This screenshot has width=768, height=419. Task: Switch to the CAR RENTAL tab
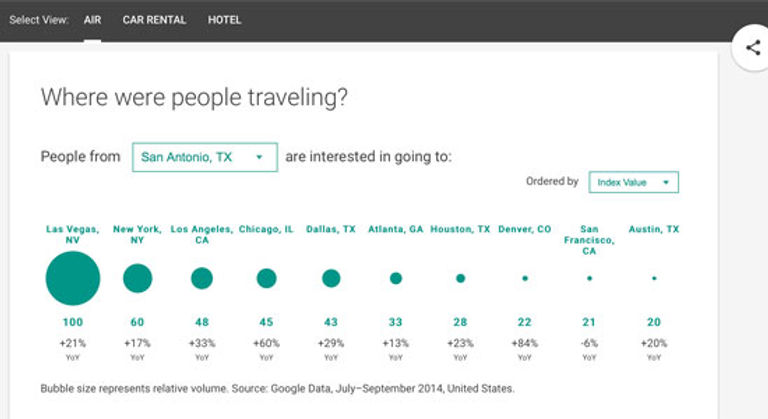click(154, 20)
